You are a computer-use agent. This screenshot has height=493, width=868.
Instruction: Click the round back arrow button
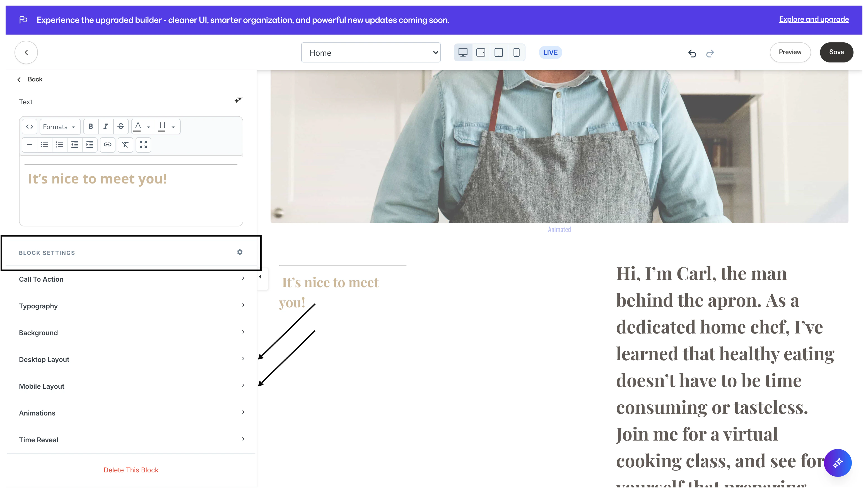click(26, 52)
